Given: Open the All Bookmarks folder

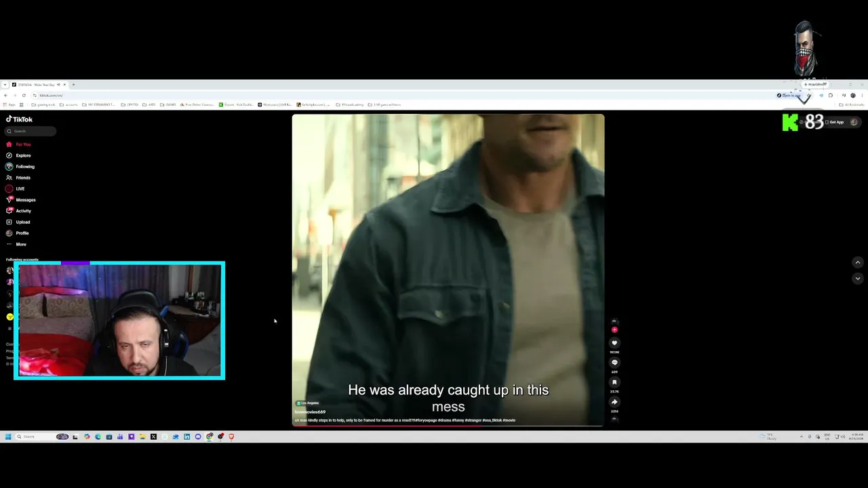Looking at the screenshot, I should point(852,105).
